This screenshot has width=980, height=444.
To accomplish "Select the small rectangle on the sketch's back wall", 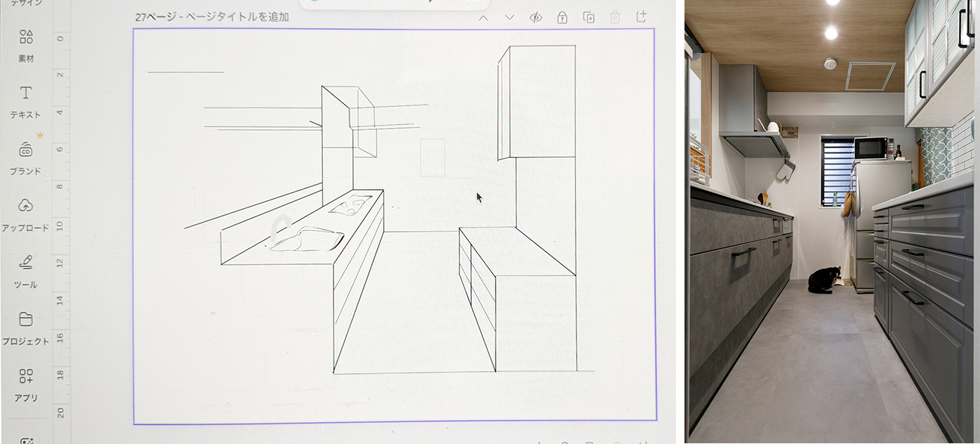I will tap(432, 157).
